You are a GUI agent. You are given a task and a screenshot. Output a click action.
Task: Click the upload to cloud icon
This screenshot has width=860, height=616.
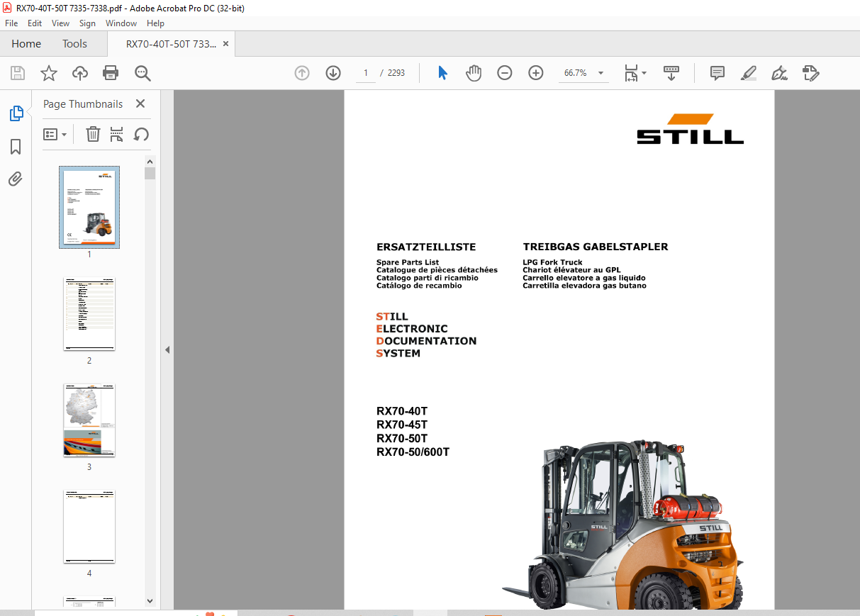80,73
